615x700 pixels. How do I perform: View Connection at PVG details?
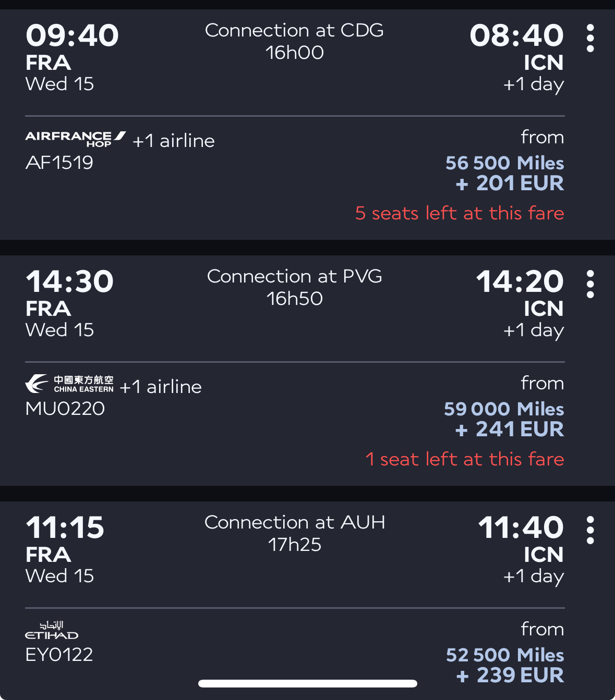[294, 287]
